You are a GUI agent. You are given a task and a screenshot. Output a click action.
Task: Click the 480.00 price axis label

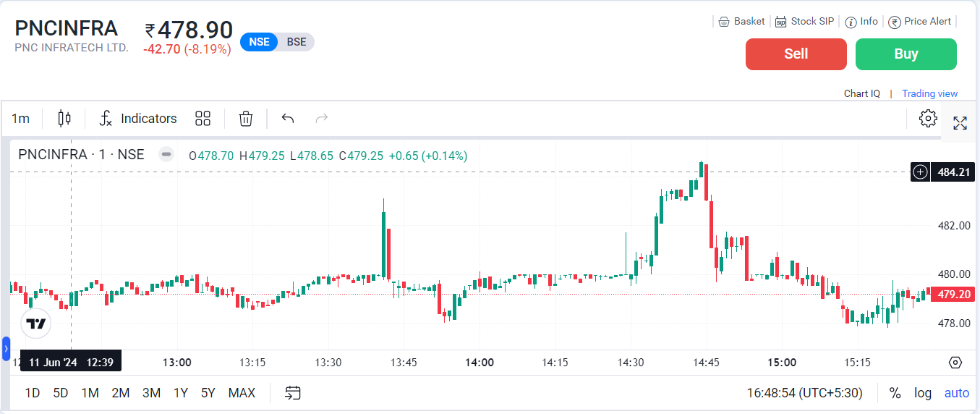click(953, 274)
